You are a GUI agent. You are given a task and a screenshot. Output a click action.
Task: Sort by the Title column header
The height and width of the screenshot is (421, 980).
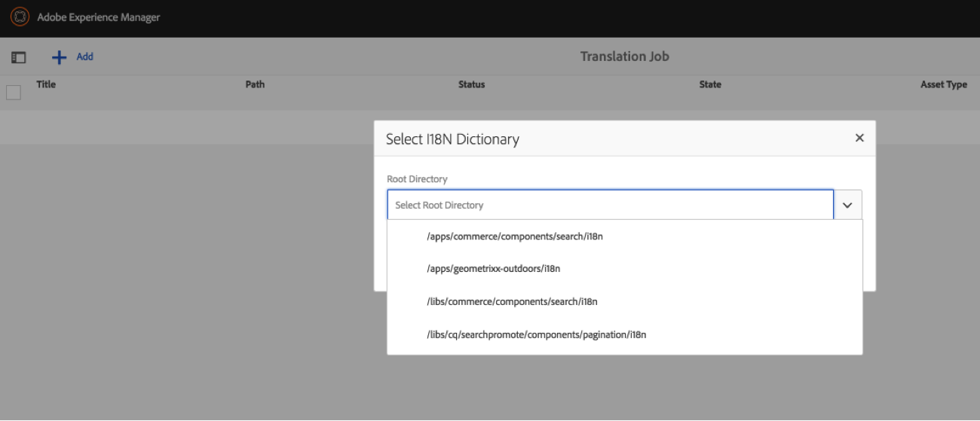coord(46,84)
